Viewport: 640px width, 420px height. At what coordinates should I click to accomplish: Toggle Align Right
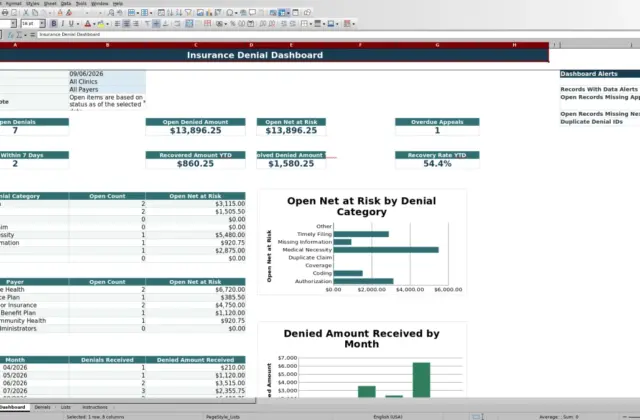click(x=136, y=24)
